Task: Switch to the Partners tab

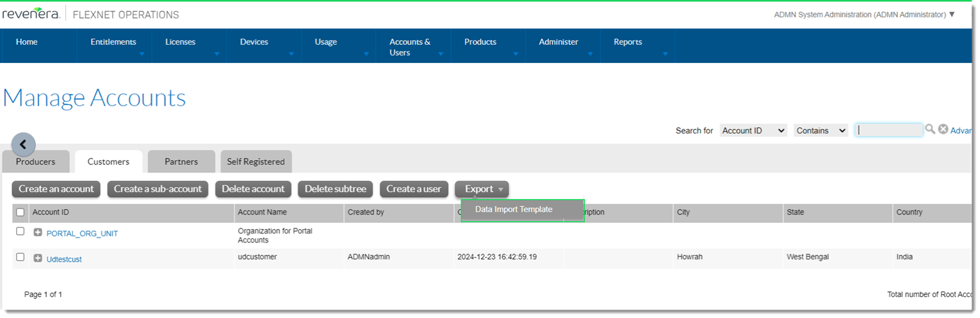Action: [181, 161]
